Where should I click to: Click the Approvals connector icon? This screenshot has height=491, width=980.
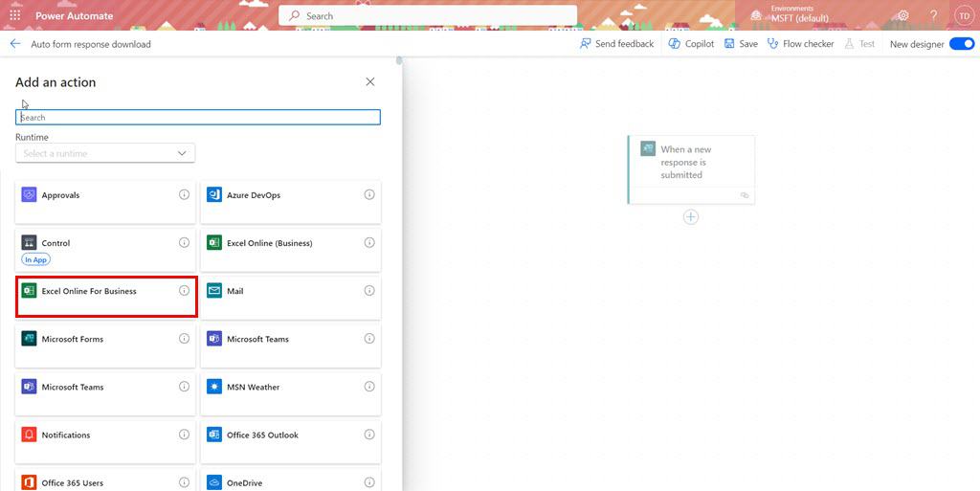point(29,194)
